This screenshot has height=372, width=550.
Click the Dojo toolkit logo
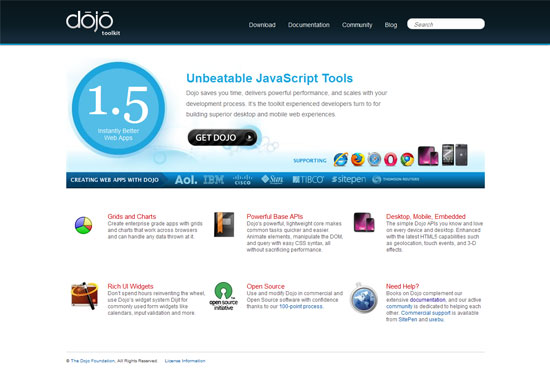pyautogui.click(x=93, y=23)
